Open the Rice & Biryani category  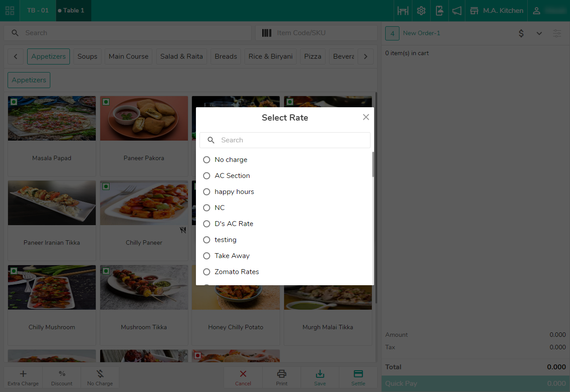[271, 57]
